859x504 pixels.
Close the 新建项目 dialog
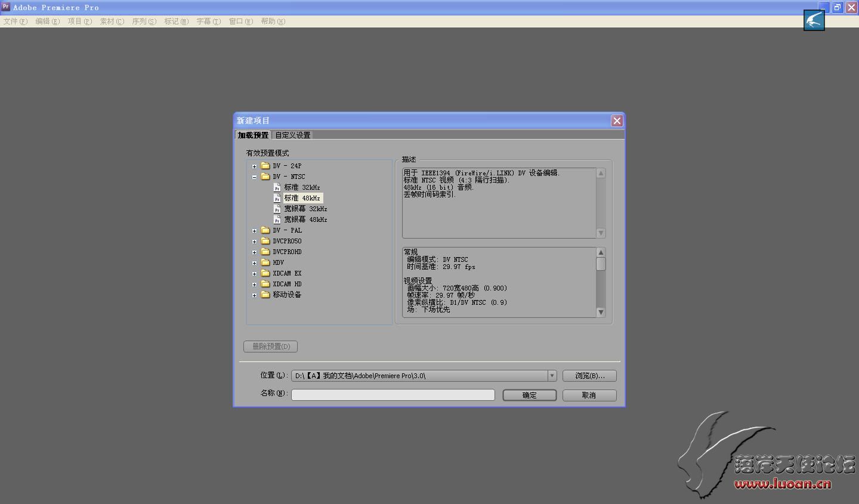click(x=617, y=121)
